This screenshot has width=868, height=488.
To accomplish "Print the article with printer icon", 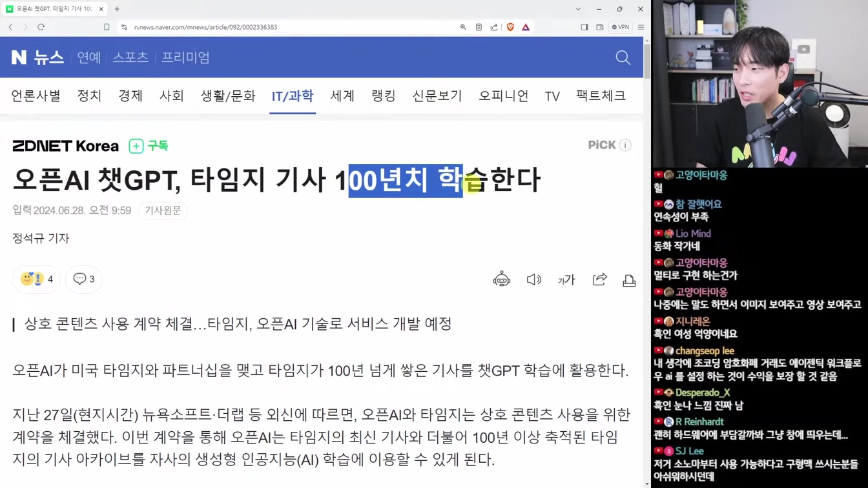I will 629,280.
